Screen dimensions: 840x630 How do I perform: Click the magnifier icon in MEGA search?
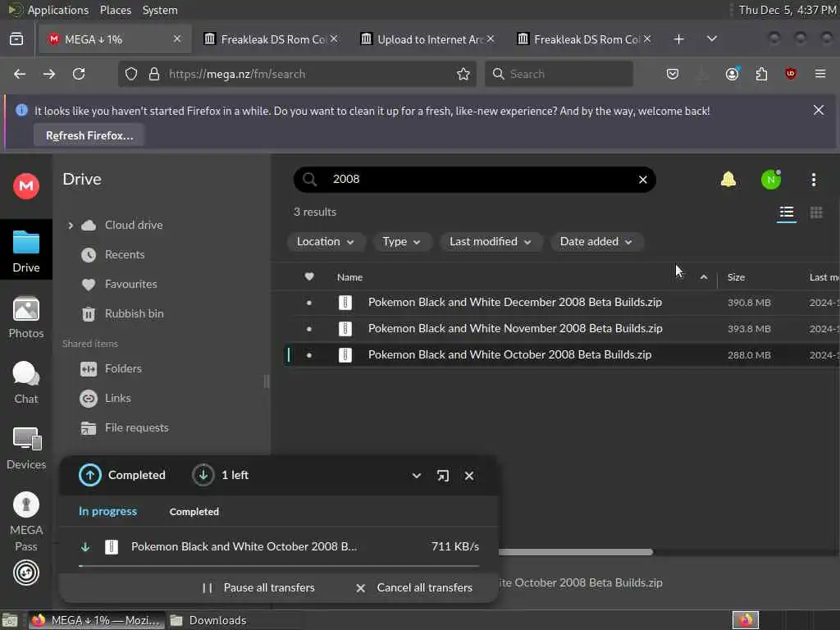(309, 180)
